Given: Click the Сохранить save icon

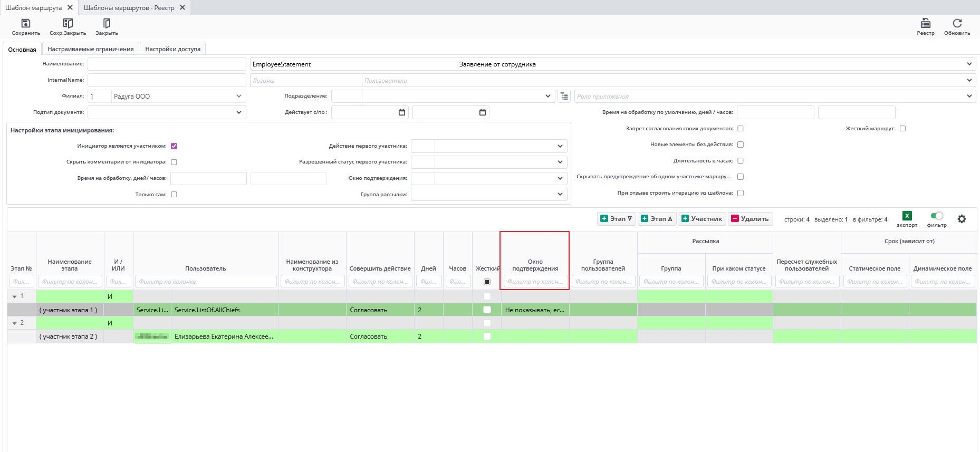Looking at the screenshot, I should pos(25,23).
